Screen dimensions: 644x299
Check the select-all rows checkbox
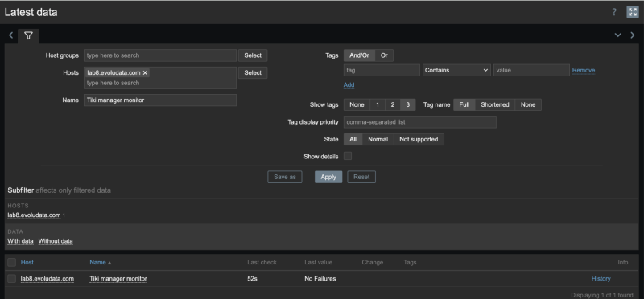click(11, 263)
